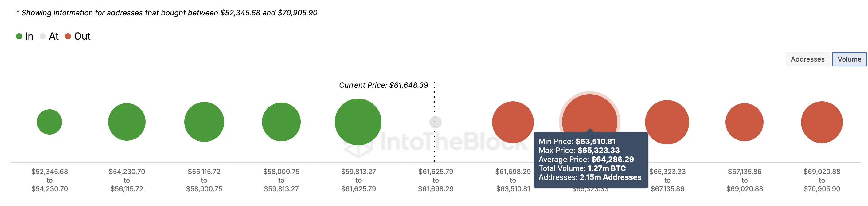Select the Volume view tab
This screenshot has height=206, width=868.
[849, 59]
